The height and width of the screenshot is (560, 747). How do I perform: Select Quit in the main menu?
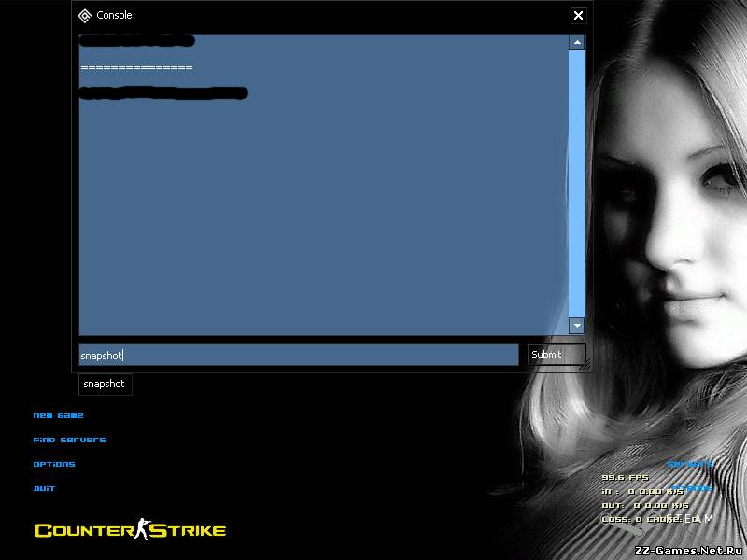tap(44, 488)
